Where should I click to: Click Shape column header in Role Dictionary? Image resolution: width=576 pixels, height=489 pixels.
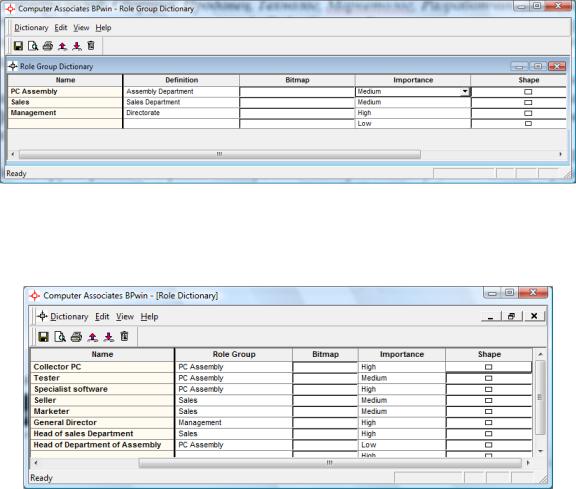click(x=489, y=355)
